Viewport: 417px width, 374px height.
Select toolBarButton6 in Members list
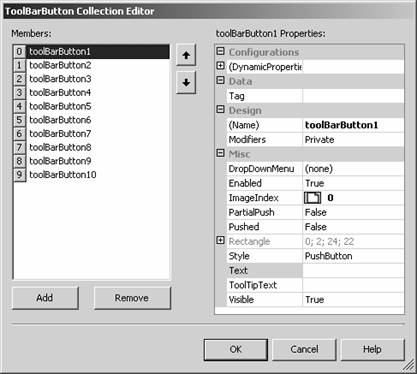98,120
